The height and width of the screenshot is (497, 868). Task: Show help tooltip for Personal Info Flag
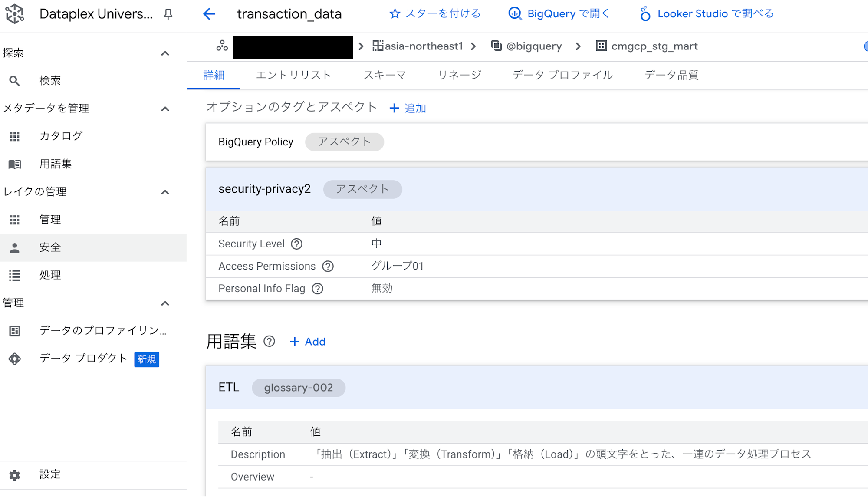[318, 289]
